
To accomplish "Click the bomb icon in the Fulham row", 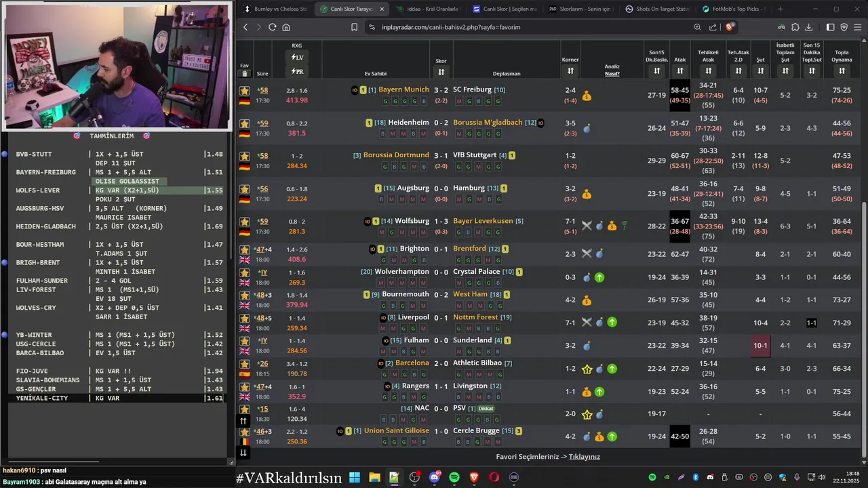I will pyautogui.click(x=587, y=346).
